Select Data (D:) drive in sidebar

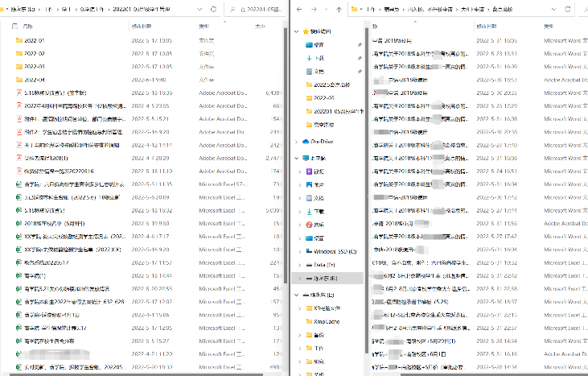tap(324, 264)
